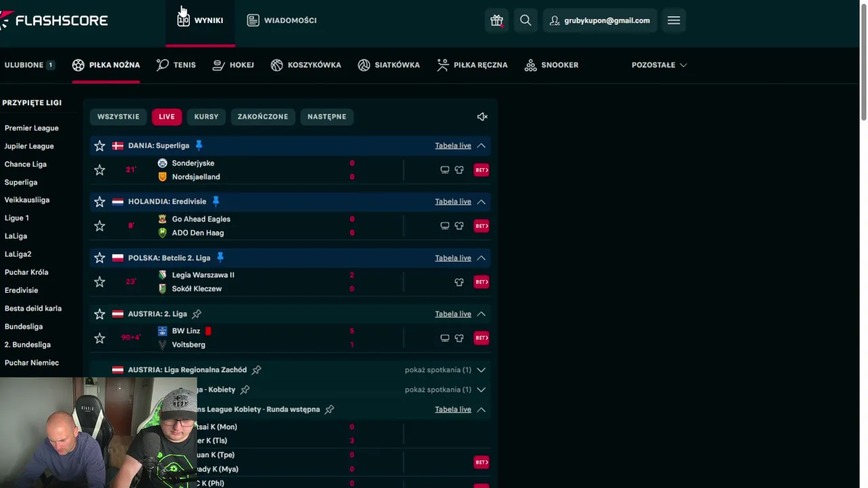Favorite the Legia Warszawa II match
Screen dimensions: 868x488
coord(100,282)
